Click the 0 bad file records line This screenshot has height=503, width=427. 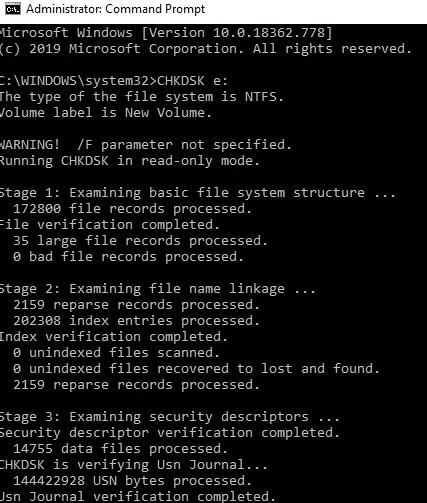pyautogui.click(x=128, y=257)
